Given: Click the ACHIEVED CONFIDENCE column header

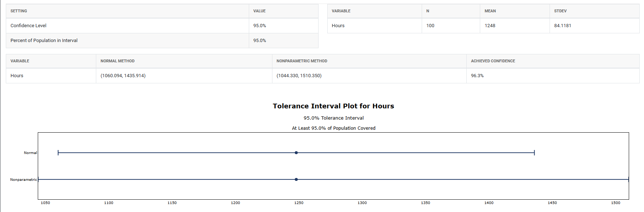Looking at the screenshot, I should pos(493,61).
